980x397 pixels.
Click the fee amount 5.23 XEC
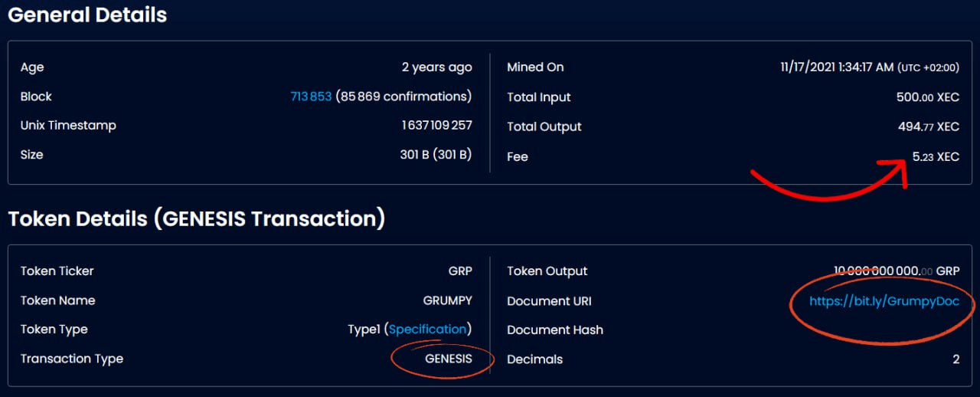935,156
